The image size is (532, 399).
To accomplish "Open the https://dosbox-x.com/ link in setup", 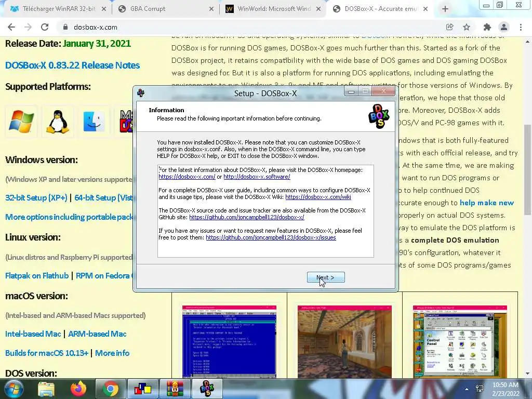I will click(187, 177).
